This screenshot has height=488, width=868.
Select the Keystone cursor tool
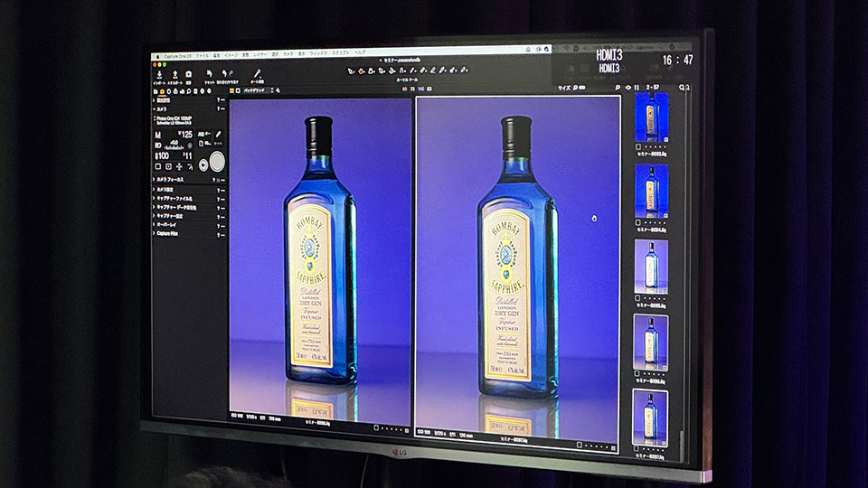402,70
